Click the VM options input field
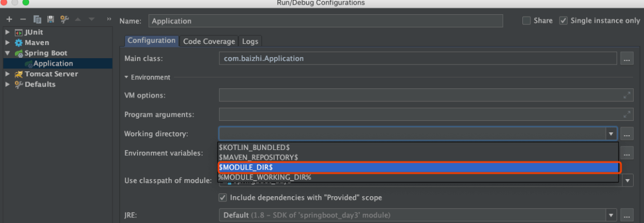The image size is (644, 223). [x=426, y=95]
